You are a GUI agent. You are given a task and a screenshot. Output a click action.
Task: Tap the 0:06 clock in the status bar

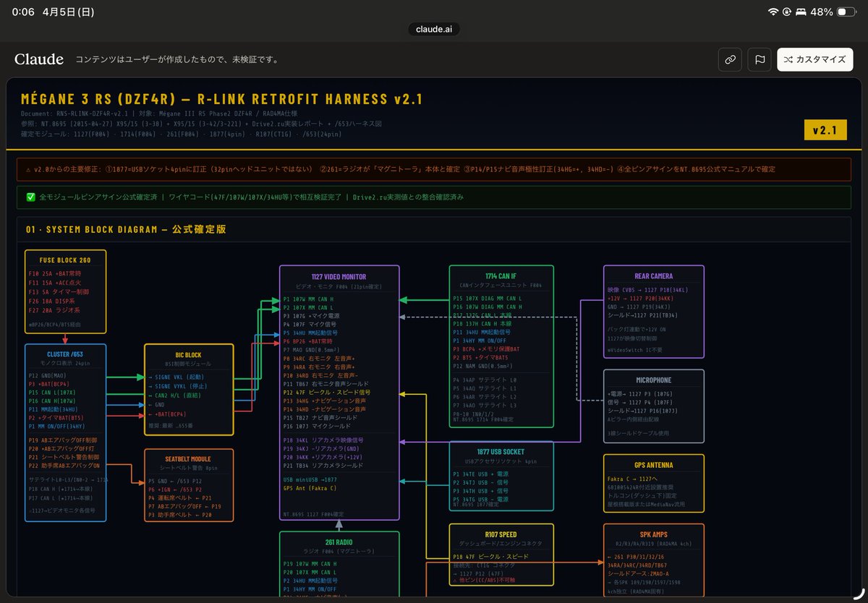click(x=24, y=12)
